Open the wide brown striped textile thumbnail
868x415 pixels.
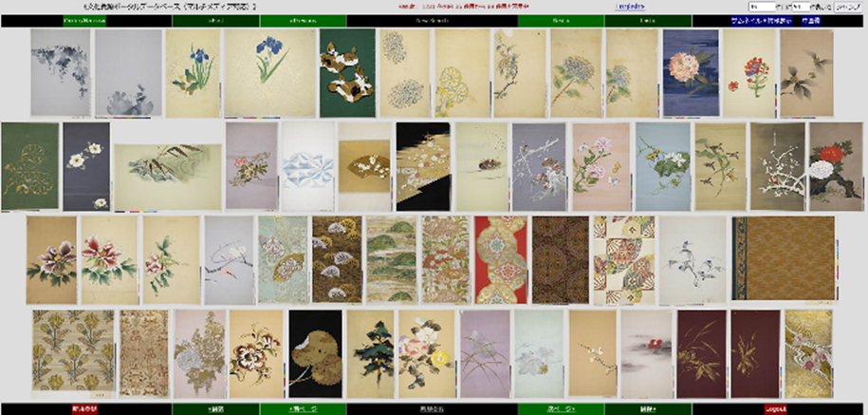784,258
